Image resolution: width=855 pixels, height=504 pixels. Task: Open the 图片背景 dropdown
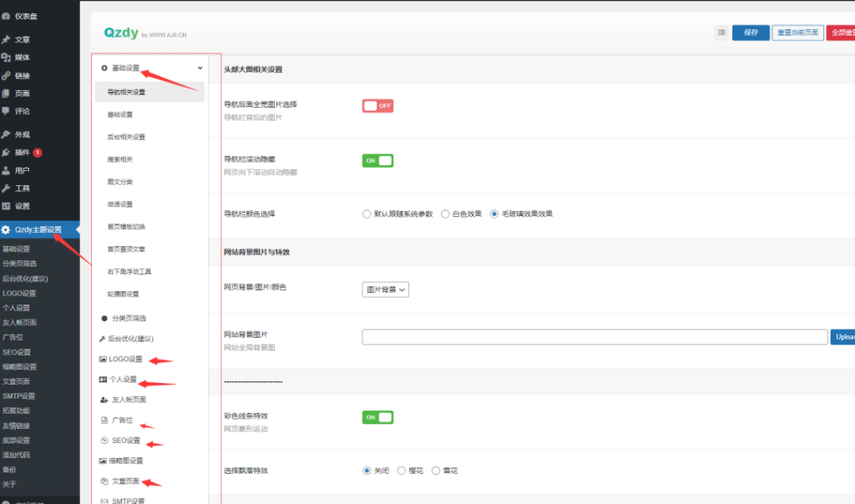click(x=386, y=290)
